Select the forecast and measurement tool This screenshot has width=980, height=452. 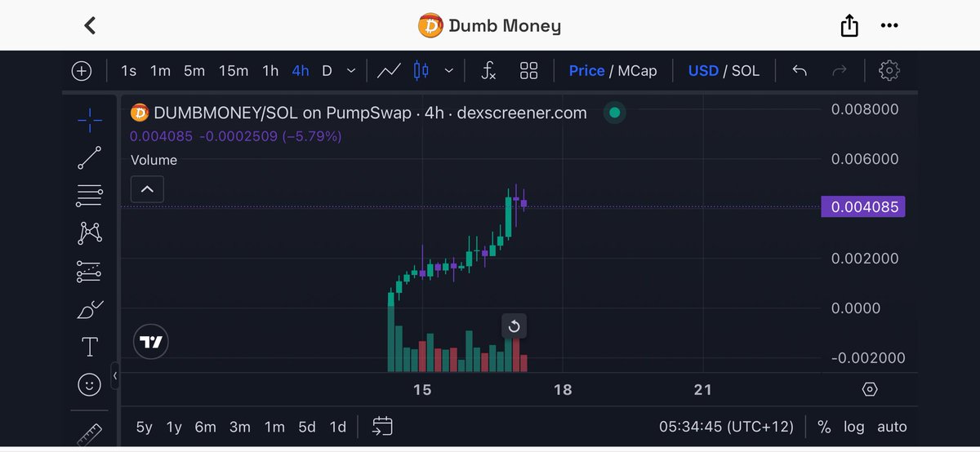[x=90, y=272]
